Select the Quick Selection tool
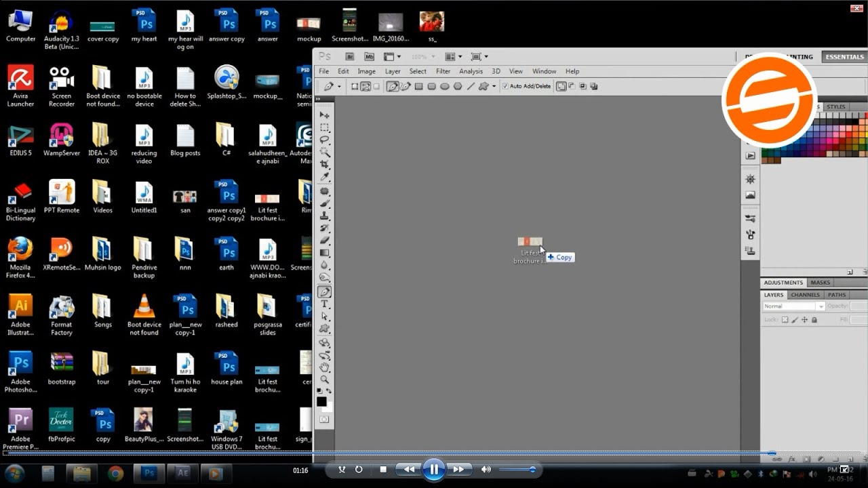This screenshot has width=868, height=488. (x=324, y=152)
